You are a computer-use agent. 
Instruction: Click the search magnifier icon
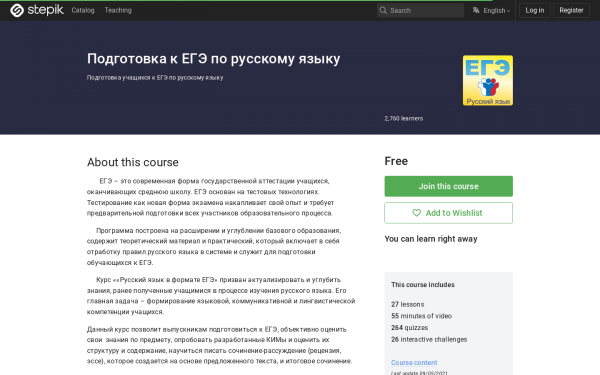point(383,10)
